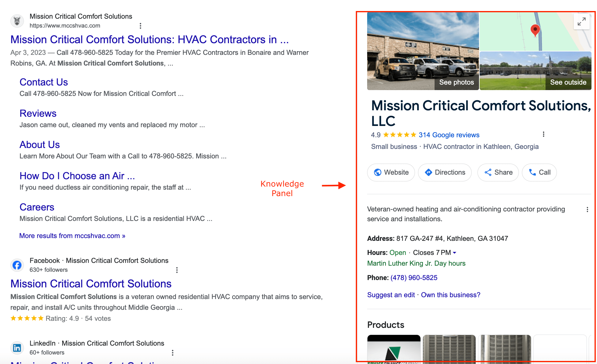Click the 4.9 star rating stars in panel

[400, 135]
